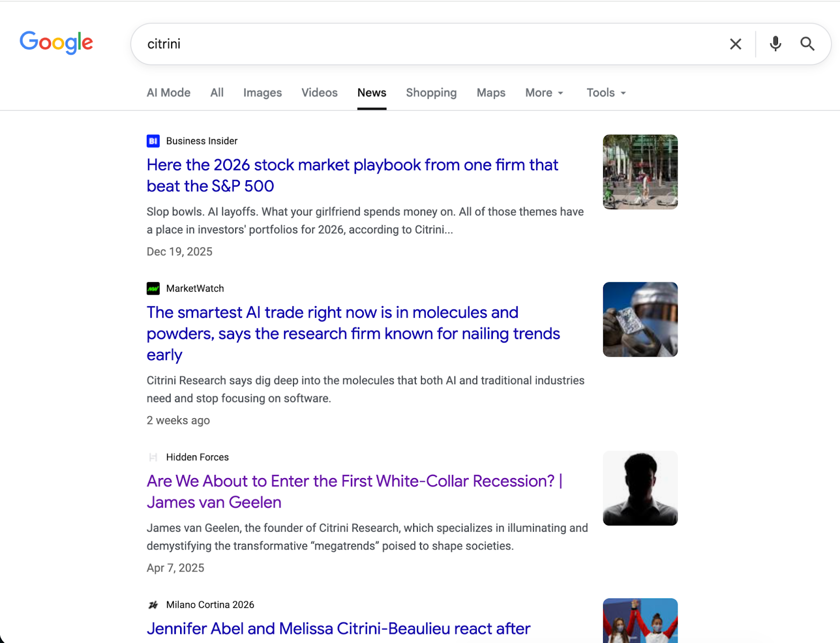Click the James van Geelen founder snippet
Image resolution: width=840 pixels, height=643 pixels.
(x=367, y=537)
